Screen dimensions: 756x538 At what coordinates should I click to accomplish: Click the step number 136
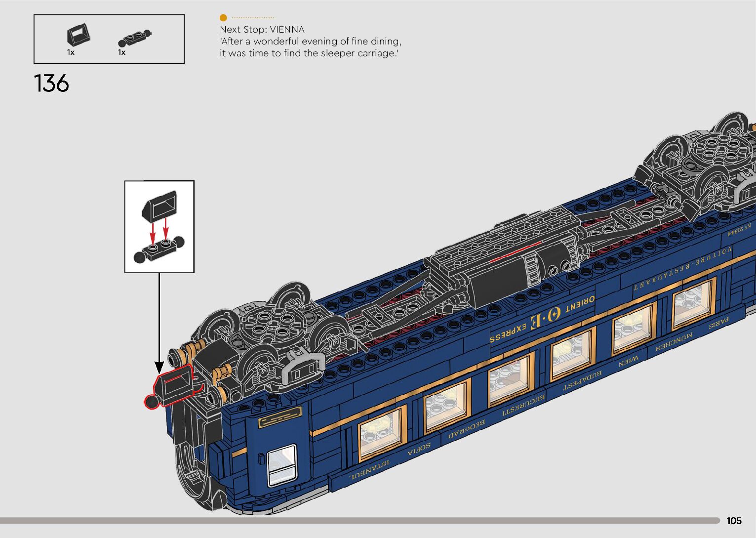pyautogui.click(x=51, y=83)
